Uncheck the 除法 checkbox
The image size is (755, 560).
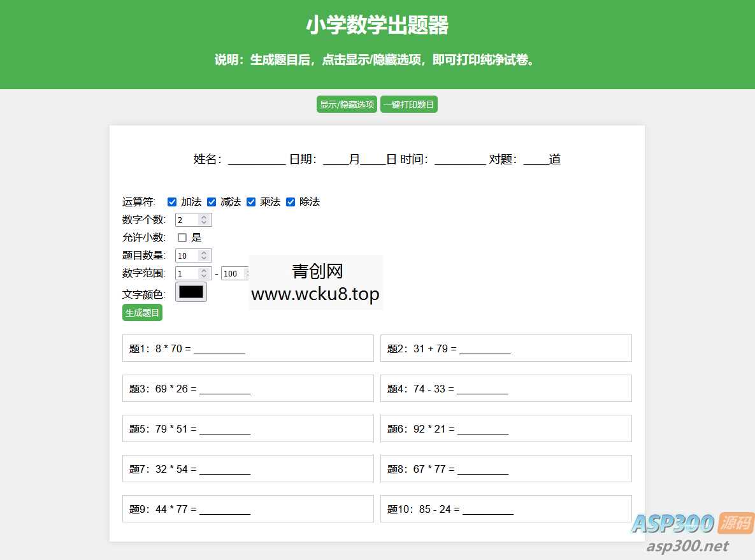(x=291, y=201)
